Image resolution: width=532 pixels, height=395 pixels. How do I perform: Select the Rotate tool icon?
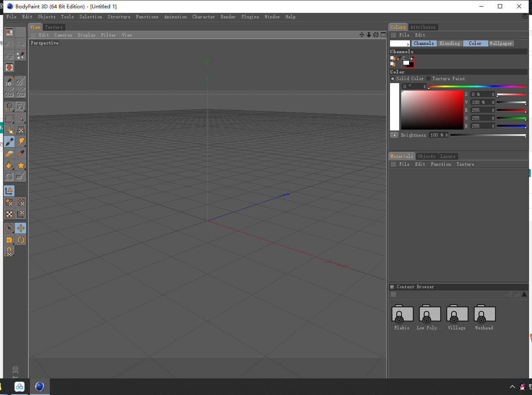[21, 240]
